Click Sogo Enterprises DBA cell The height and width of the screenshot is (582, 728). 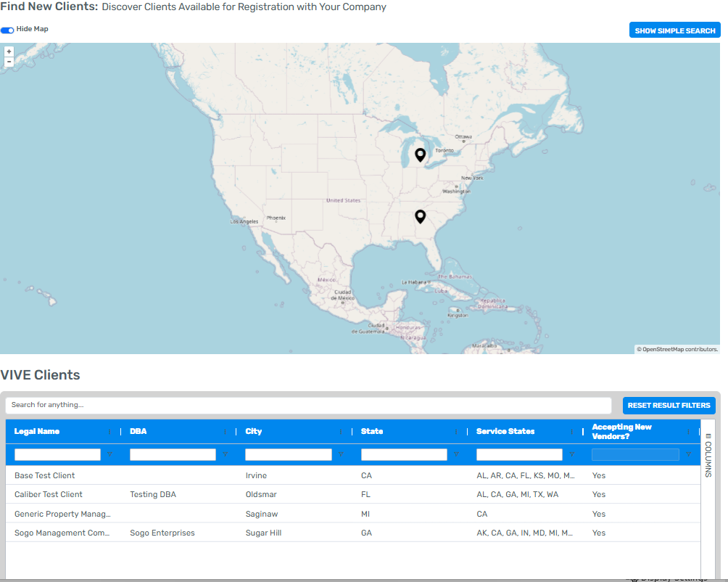162,533
